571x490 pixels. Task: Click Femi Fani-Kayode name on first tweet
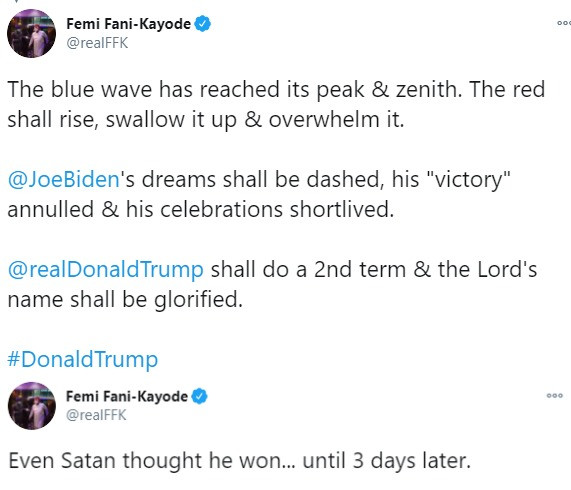[x=128, y=24]
